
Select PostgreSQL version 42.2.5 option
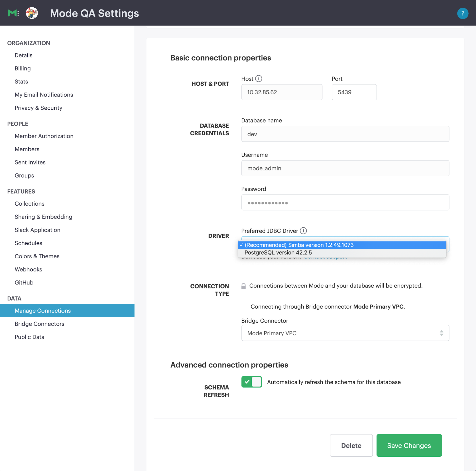pyautogui.click(x=278, y=253)
